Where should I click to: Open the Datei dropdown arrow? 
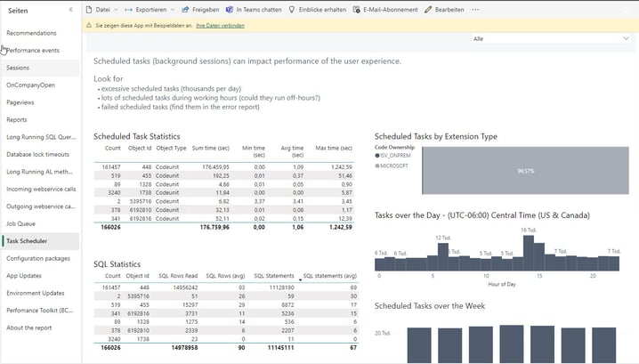(116, 10)
